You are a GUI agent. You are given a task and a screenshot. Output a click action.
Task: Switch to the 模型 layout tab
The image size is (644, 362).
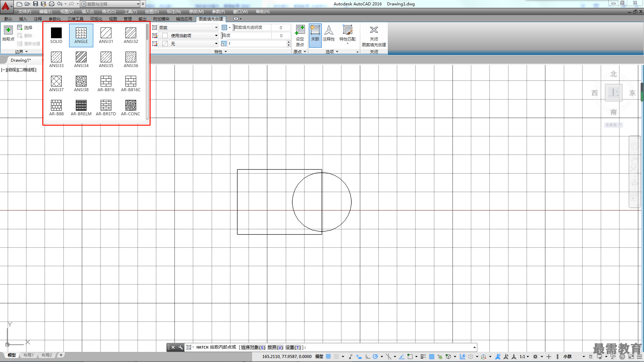click(x=12, y=355)
